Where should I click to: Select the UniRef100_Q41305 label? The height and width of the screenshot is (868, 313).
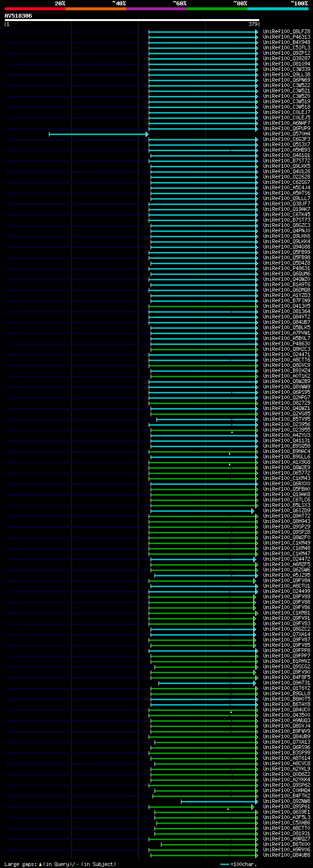tap(287, 306)
